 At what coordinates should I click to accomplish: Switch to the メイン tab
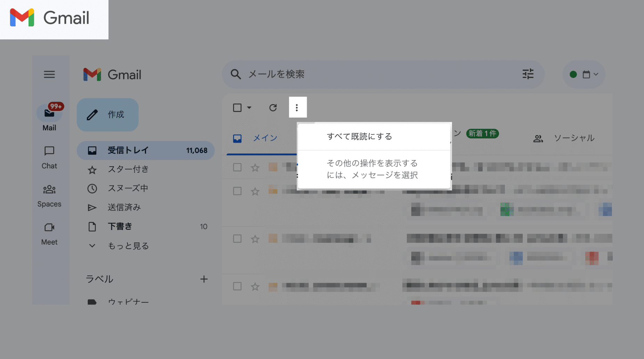[262, 138]
